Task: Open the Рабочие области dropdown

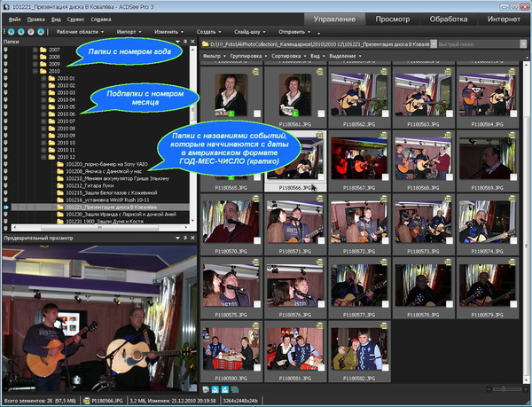Action: coord(80,32)
